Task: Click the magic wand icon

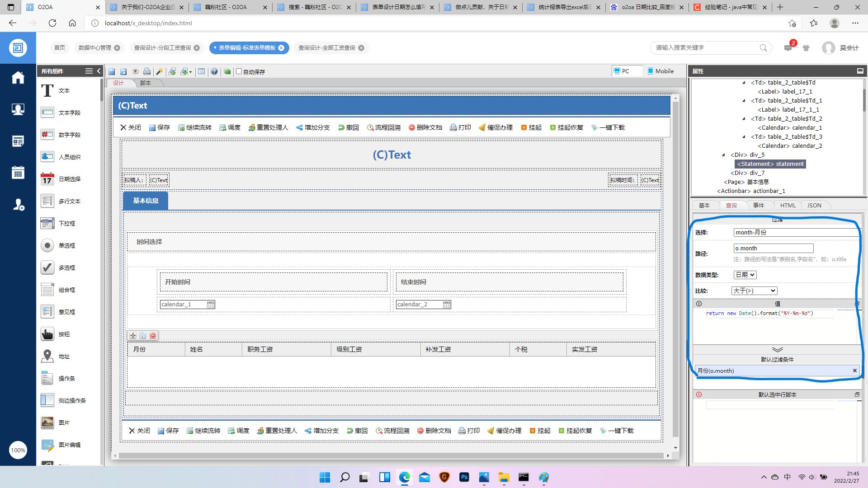Action: [159, 71]
